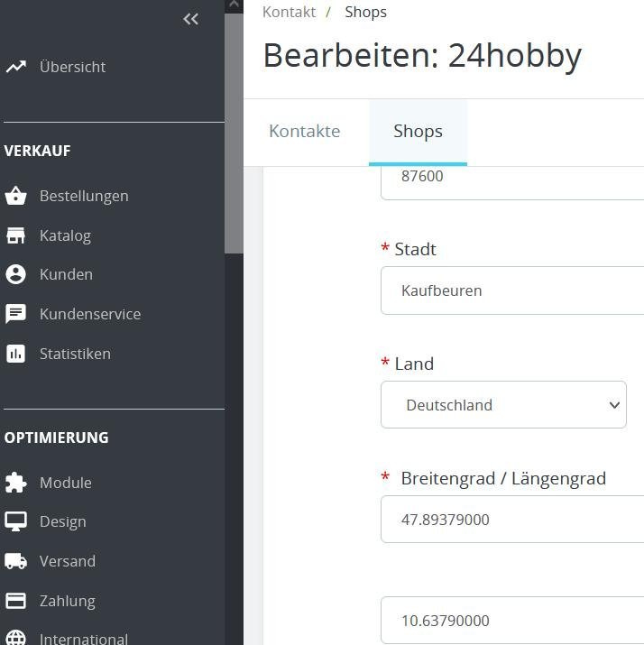Click the sidebar scroll-up arrow

[x=234, y=5]
